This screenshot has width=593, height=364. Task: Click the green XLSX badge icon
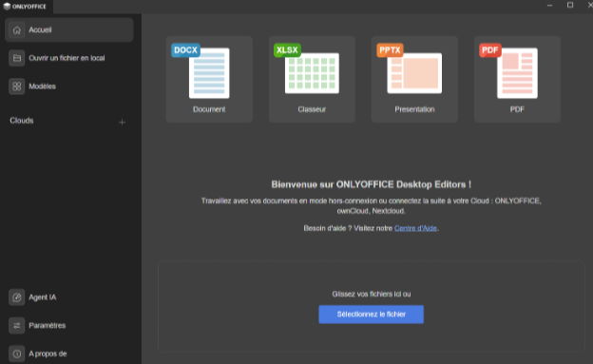[287, 50]
